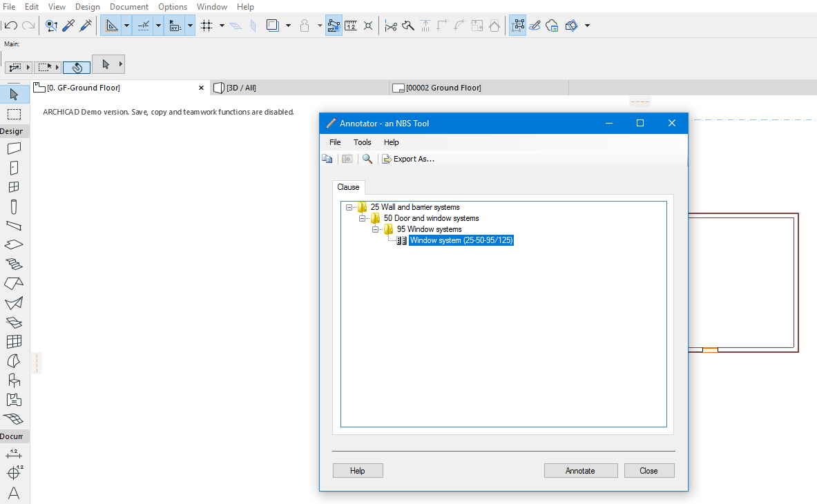
Task: Select the Beam tool in the toolbox
Action: coord(14,226)
